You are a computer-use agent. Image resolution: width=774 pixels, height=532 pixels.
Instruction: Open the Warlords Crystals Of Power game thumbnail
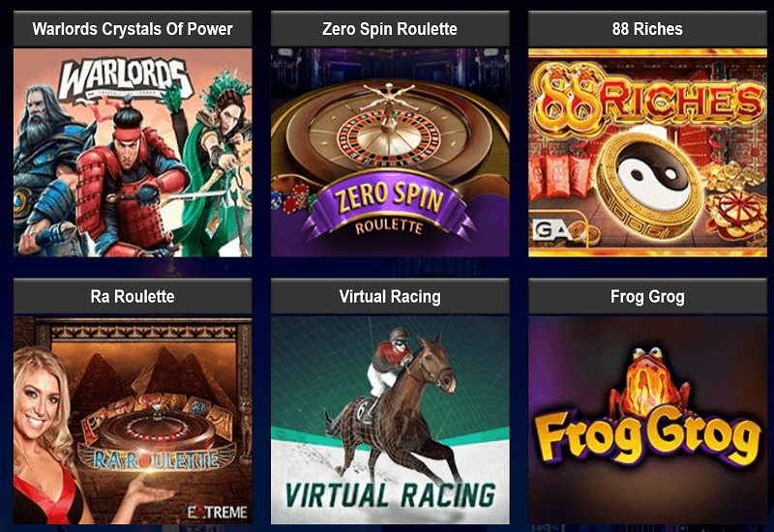pos(133,153)
